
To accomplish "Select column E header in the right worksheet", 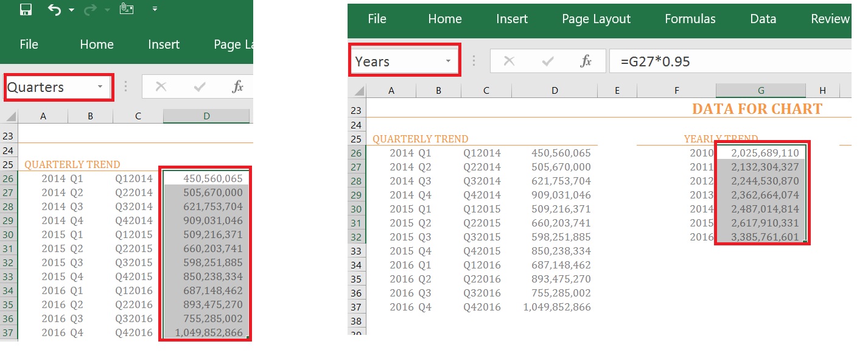I will tap(617, 90).
